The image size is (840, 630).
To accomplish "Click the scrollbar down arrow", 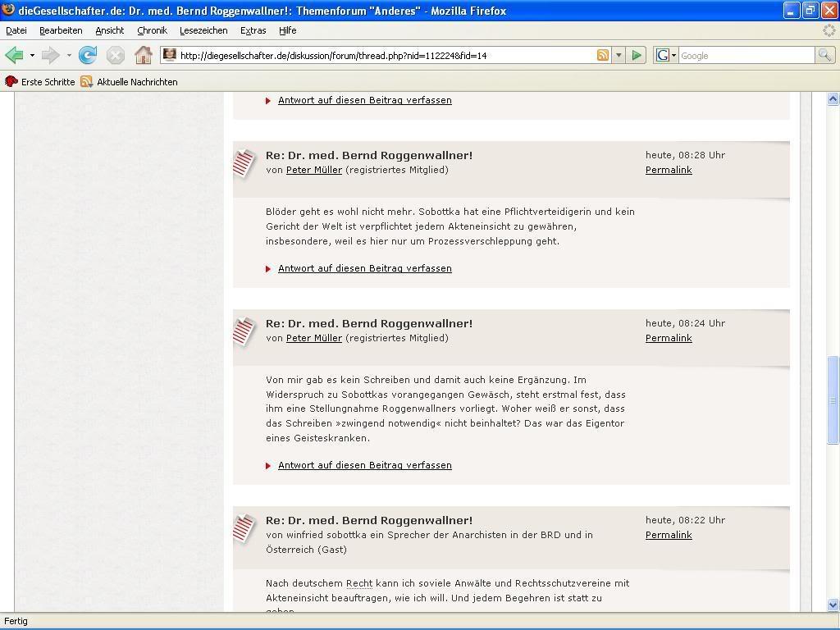I will coord(833,605).
